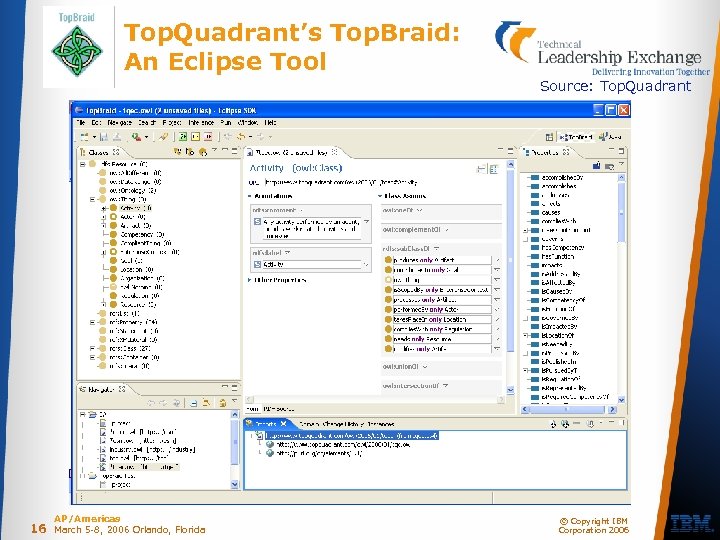Open the Navigate menu
The width and height of the screenshot is (720, 540).
[119, 123]
